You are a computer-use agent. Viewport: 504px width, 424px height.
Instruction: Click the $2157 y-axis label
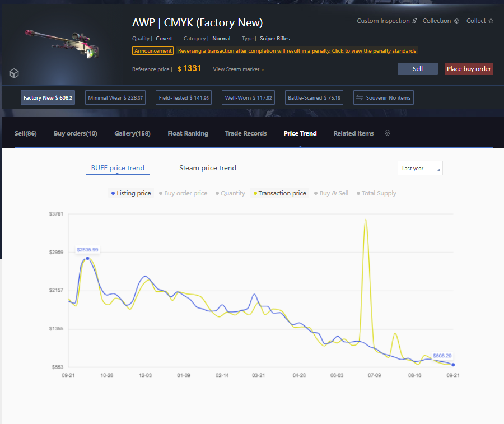56,290
